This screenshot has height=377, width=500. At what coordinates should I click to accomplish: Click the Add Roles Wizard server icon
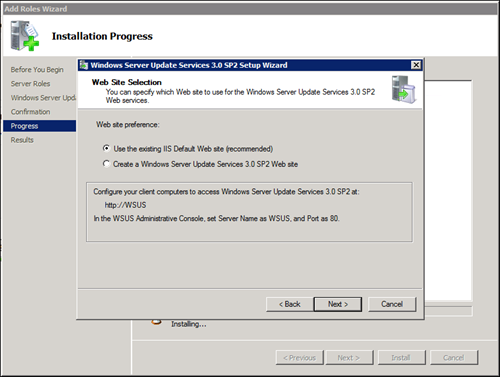click(x=24, y=36)
